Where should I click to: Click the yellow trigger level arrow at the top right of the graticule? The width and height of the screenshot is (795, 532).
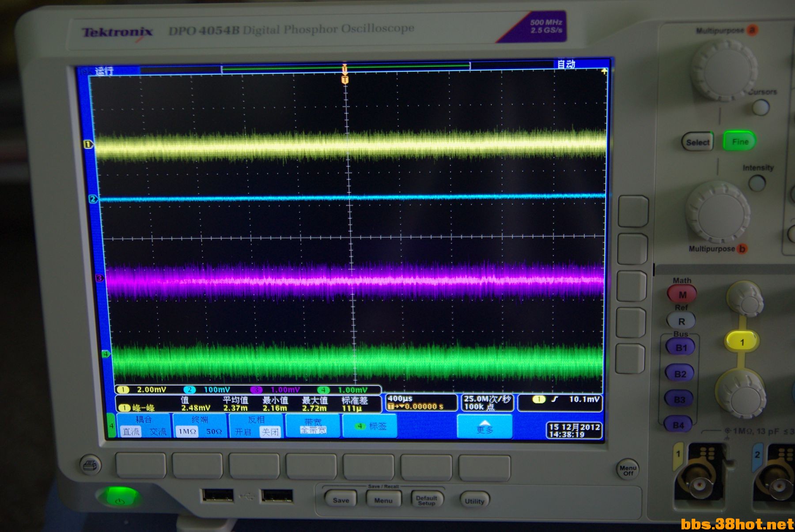point(604,71)
